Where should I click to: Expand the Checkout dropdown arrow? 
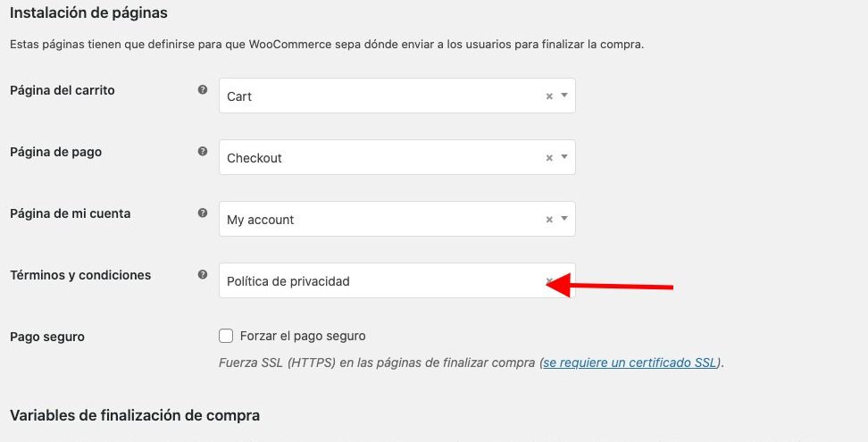click(x=564, y=157)
